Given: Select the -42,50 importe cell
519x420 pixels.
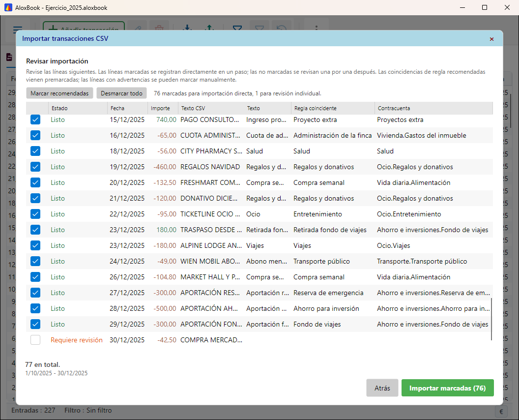Looking at the screenshot, I should [167, 340].
